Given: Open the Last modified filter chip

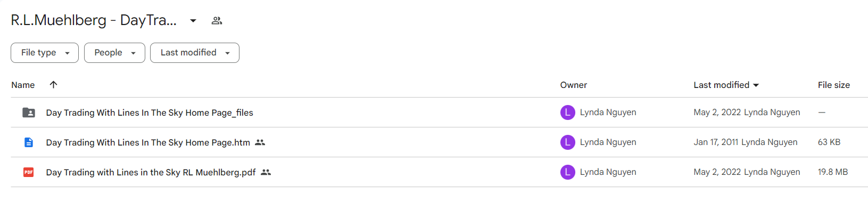Looking at the screenshot, I should coord(195,53).
